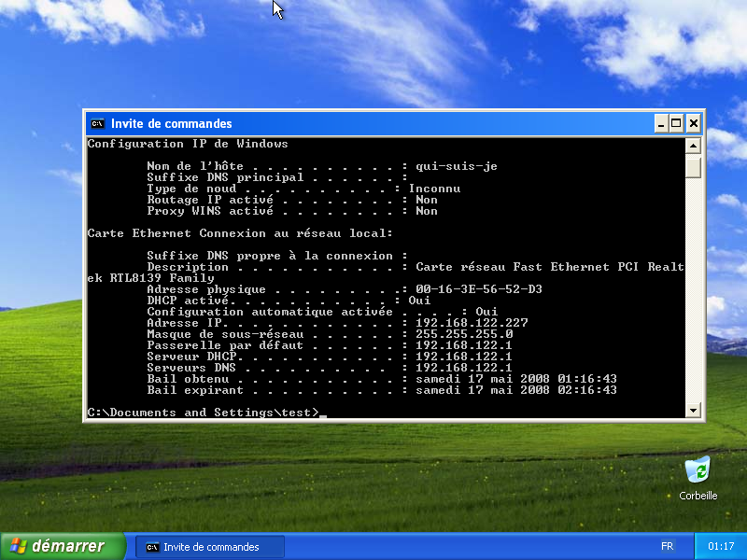Screen dimensions: 747x560
Task: Close the Invite de commandes window
Action: pyautogui.click(x=693, y=123)
